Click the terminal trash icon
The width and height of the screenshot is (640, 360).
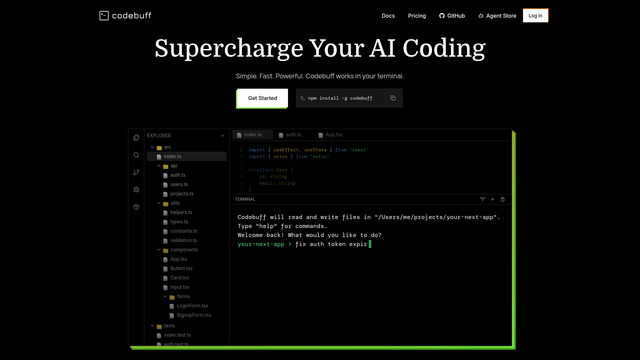tap(502, 199)
